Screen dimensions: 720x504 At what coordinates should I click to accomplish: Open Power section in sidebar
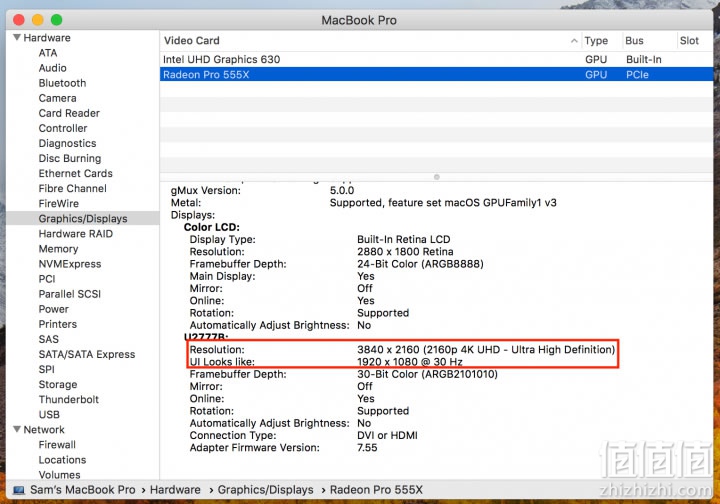click(54, 309)
